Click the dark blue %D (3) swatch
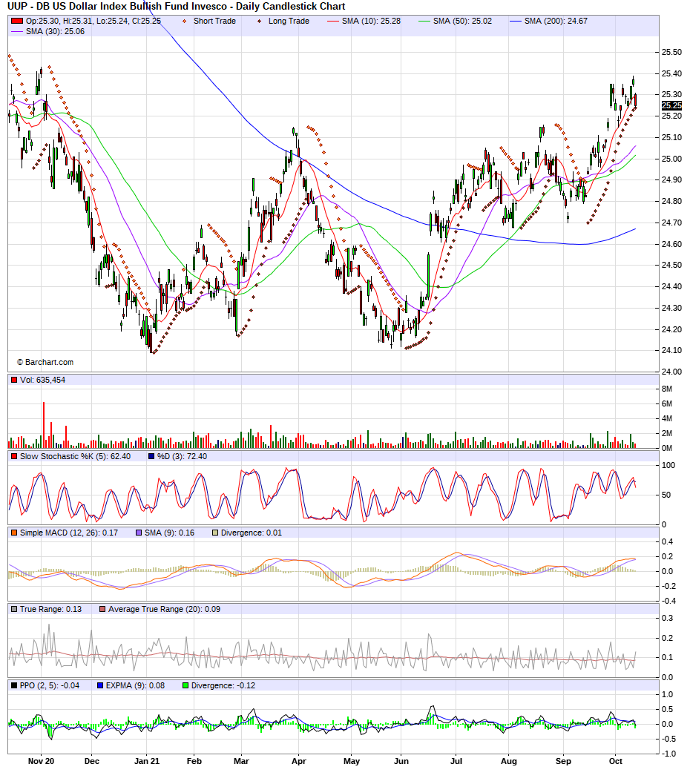This screenshot has width=690, height=784. (x=151, y=456)
